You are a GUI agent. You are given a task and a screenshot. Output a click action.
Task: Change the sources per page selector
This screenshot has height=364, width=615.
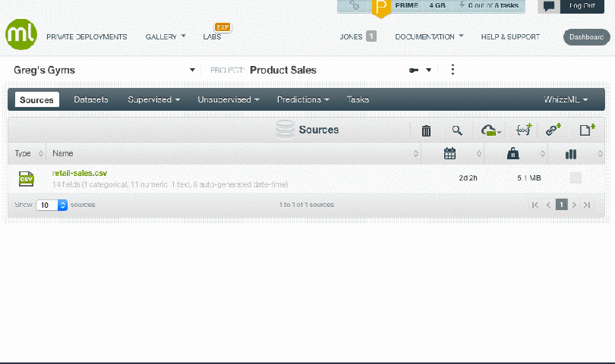52,205
